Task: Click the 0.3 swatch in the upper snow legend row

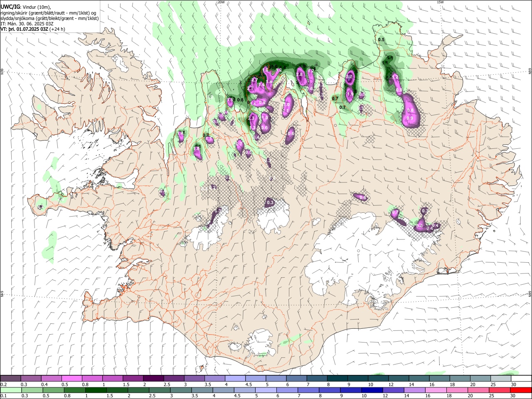Action: 31,379
